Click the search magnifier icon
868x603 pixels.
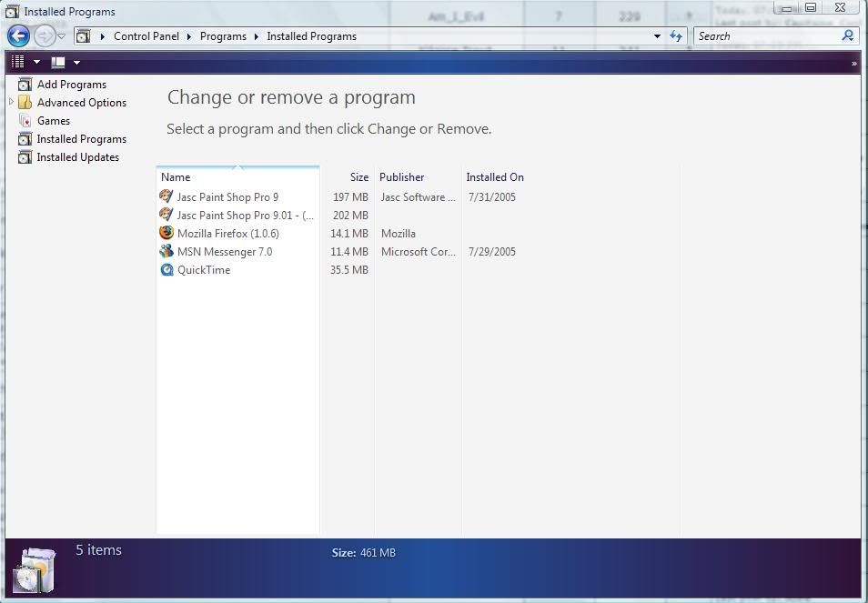click(847, 36)
